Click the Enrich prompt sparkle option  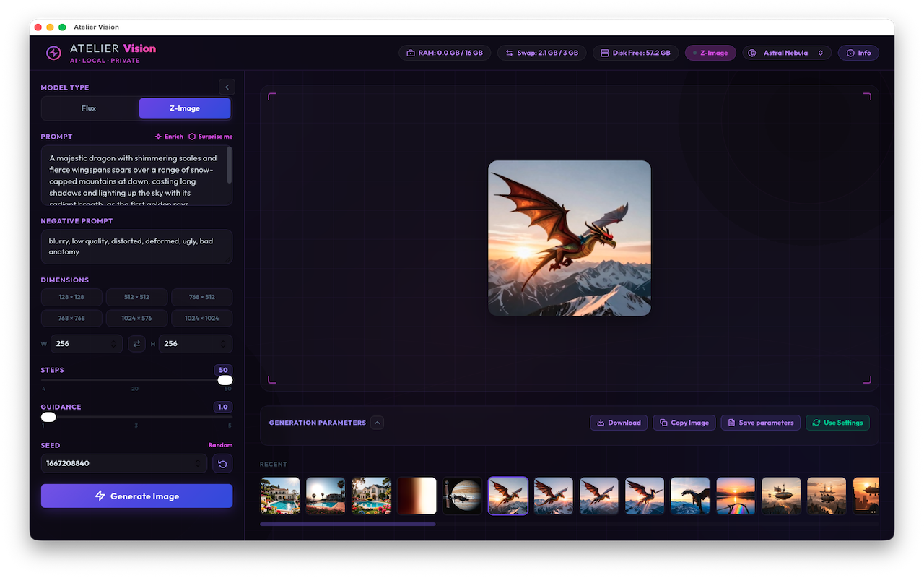[169, 137]
